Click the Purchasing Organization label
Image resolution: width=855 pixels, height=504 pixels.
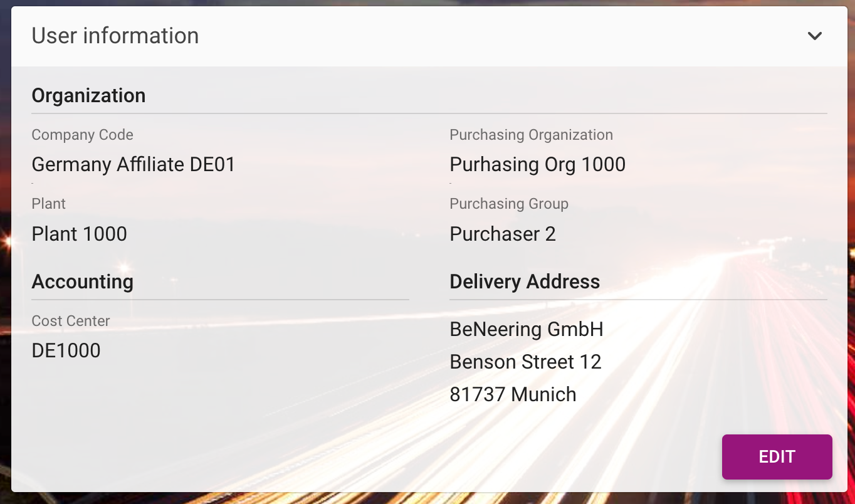pyautogui.click(x=531, y=135)
